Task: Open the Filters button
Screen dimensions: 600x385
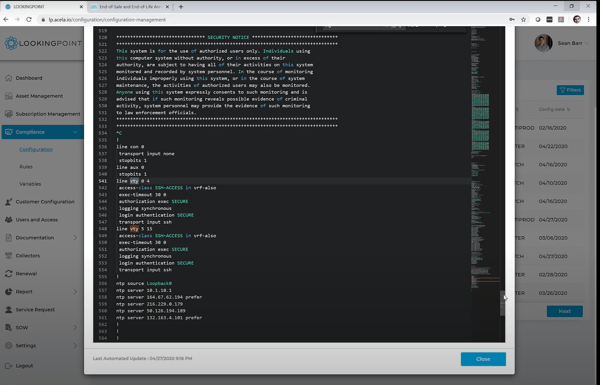Action: pos(570,90)
